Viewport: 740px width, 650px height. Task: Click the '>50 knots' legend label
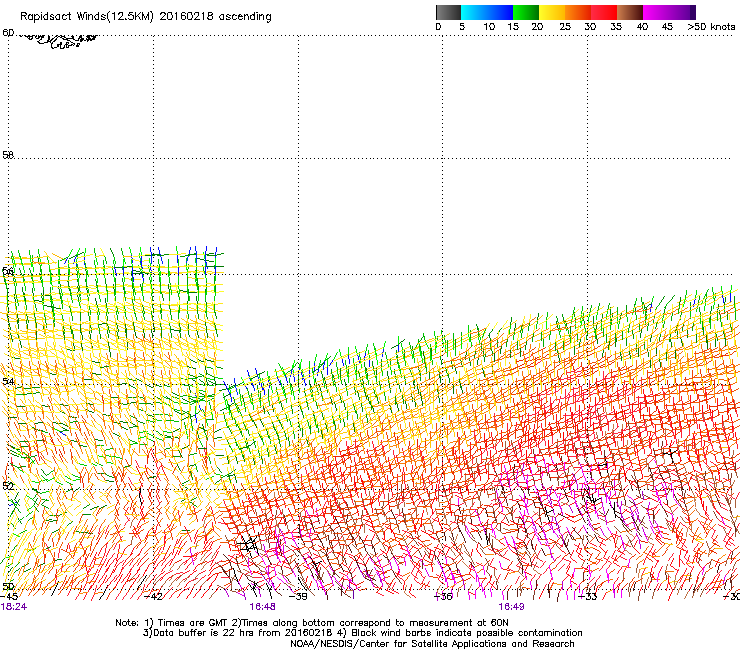711,27
